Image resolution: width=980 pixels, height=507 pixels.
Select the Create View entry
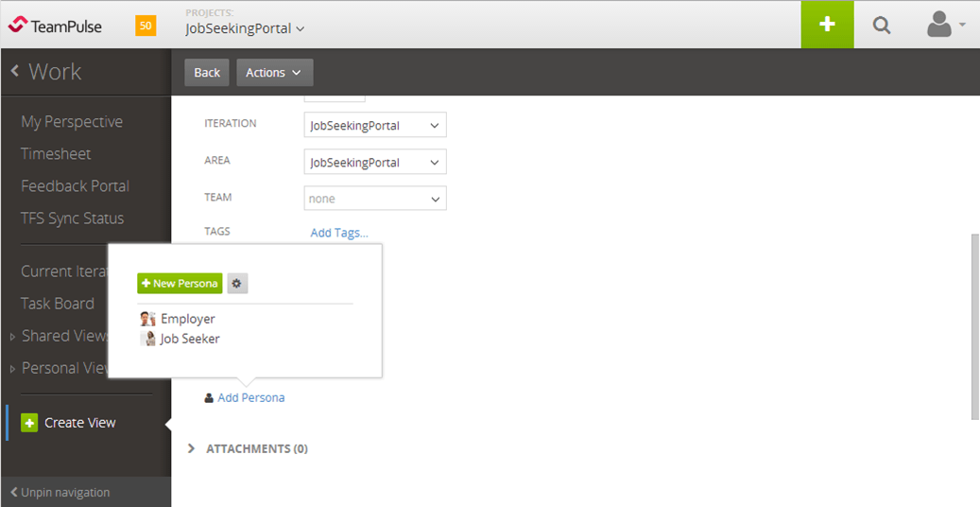coord(80,423)
